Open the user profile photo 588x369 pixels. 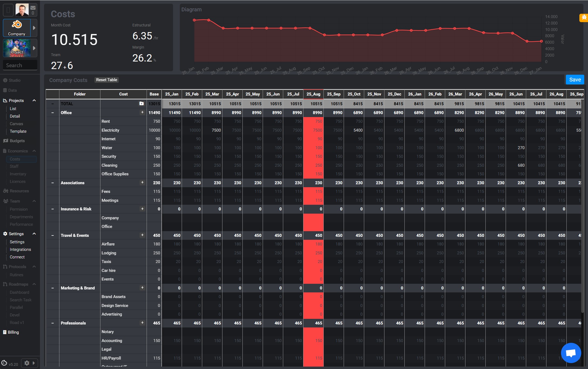point(22,10)
